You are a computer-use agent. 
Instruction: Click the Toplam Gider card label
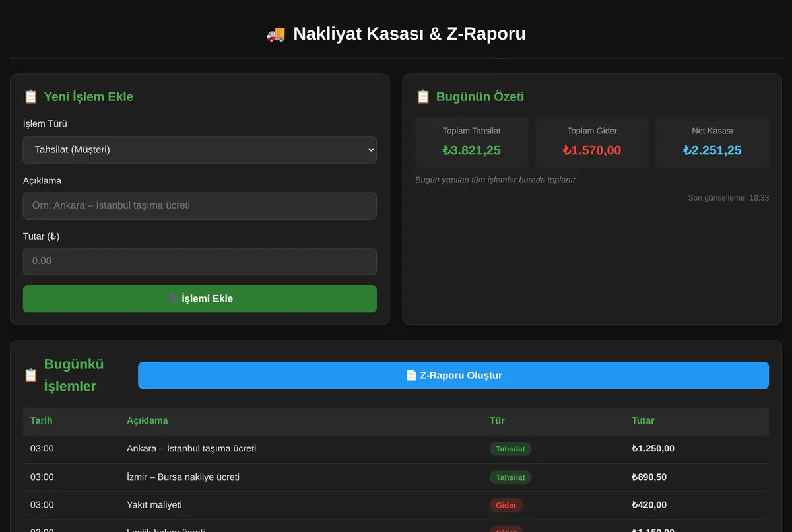click(x=592, y=131)
